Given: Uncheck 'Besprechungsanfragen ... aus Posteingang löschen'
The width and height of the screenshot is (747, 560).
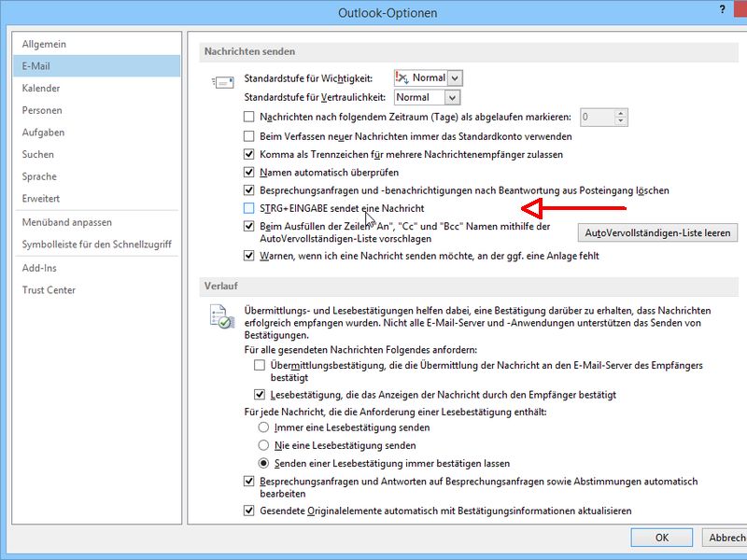Looking at the screenshot, I should click(x=248, y=190).
